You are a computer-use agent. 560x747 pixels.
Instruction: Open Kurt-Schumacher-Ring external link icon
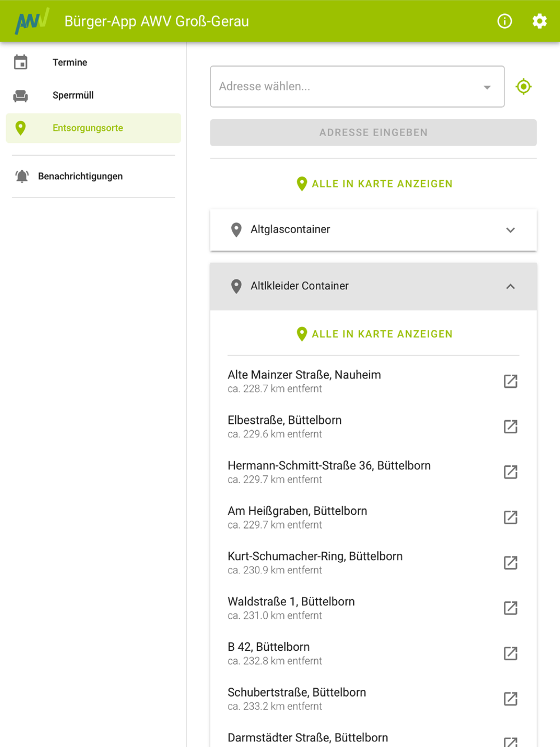click(x=510, y=563)
